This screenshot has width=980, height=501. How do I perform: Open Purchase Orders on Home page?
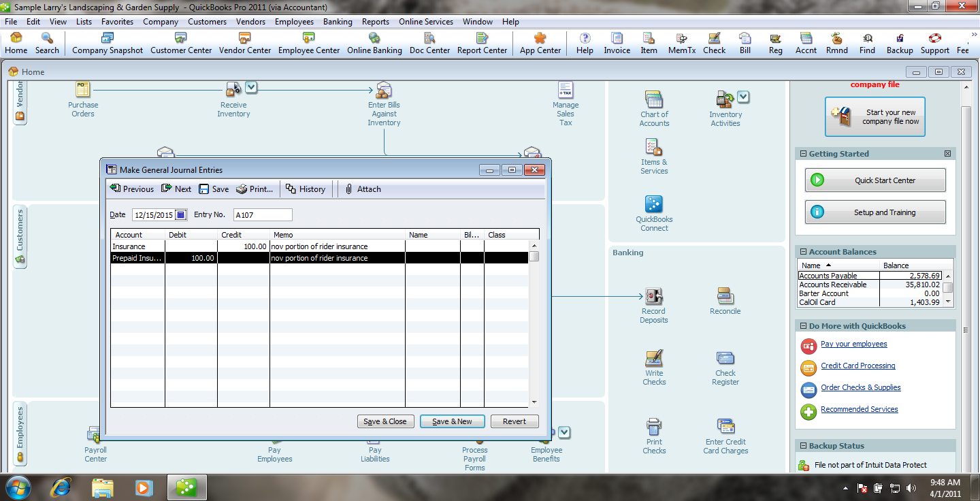[x=83, y=99]
